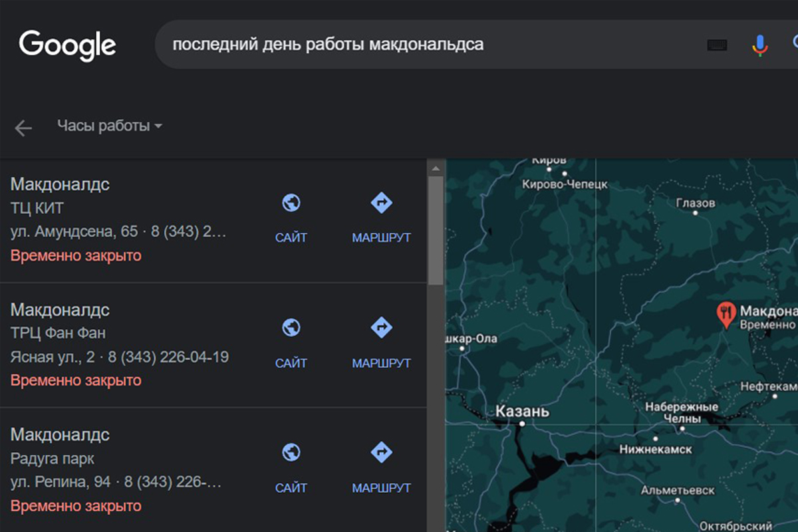Select address ул. Амундсена, 65
The image size is (798, 532).
(74, 232)
